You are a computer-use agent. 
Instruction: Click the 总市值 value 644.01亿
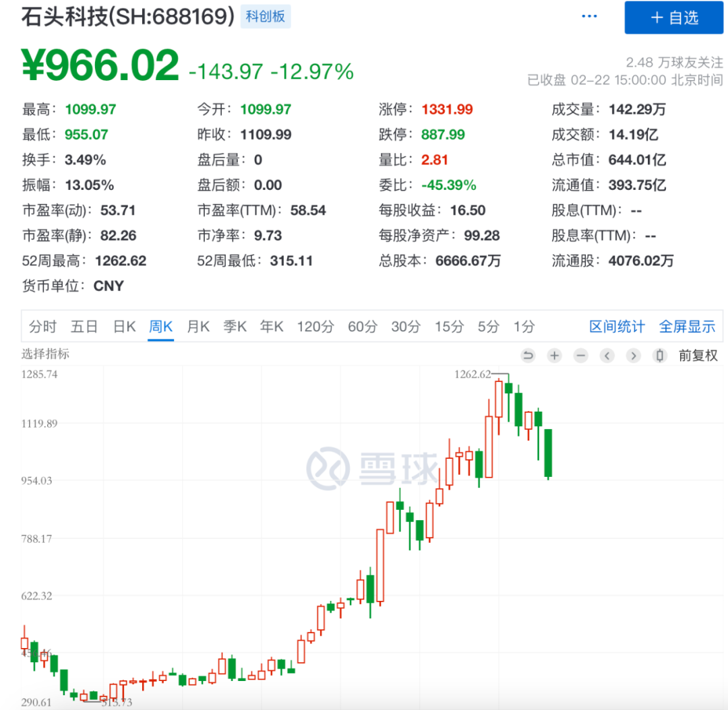point(637,160)
